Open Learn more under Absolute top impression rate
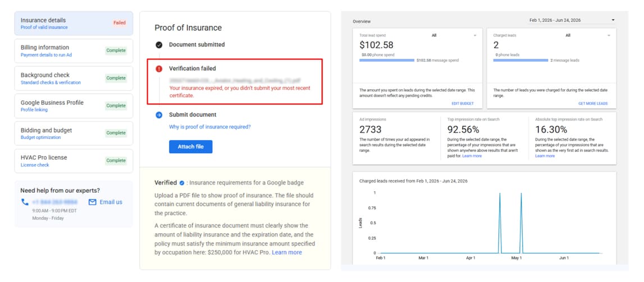 click(545, 156)
